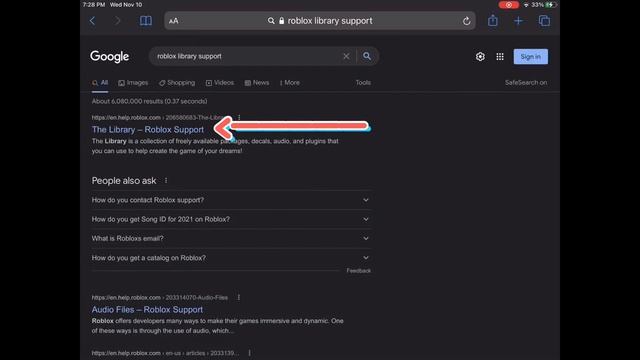Viewport: 640px width, 360px height.
Task: Open Audio Files – Roblox Support result
Action: point(147,309)
